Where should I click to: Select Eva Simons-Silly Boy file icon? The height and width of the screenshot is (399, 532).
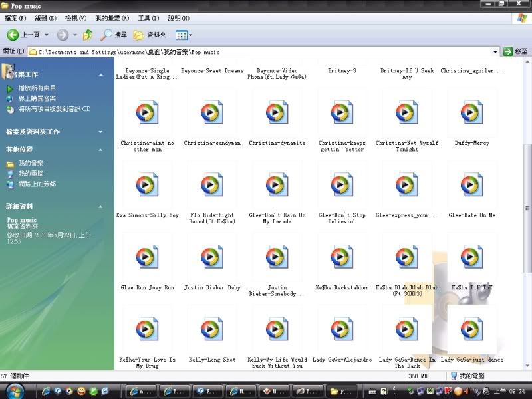(147, 184)
